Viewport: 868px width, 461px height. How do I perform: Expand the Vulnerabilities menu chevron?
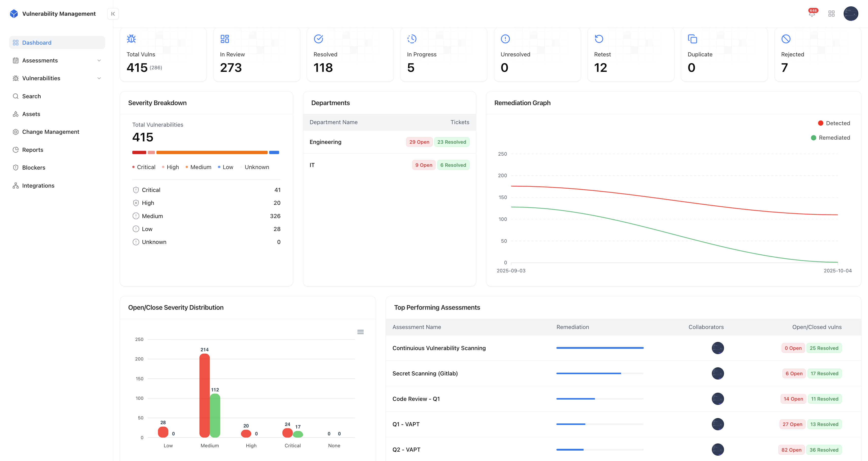tap(99, 78)
